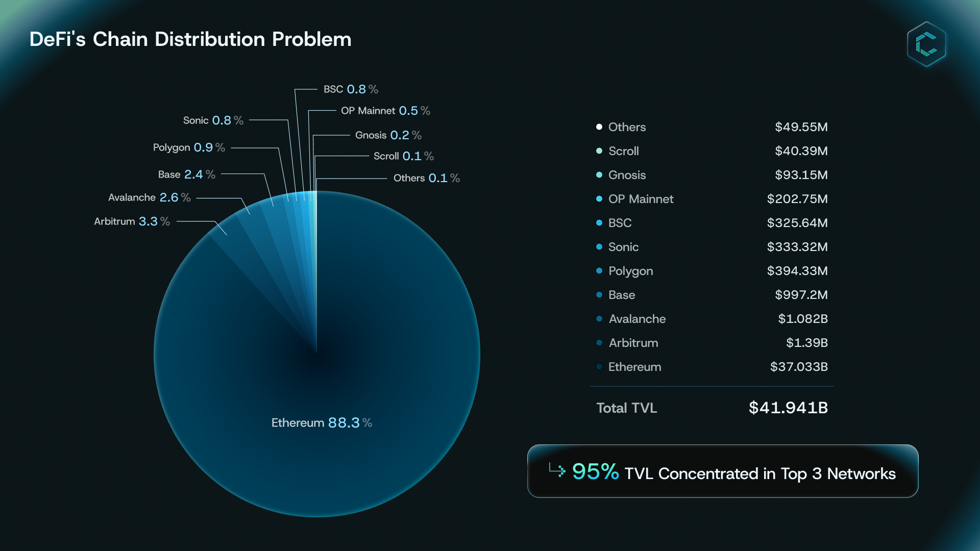980x551 pixels.
Task: Click the OP Mainnet legend color dot
Action: tap(599, 198)
